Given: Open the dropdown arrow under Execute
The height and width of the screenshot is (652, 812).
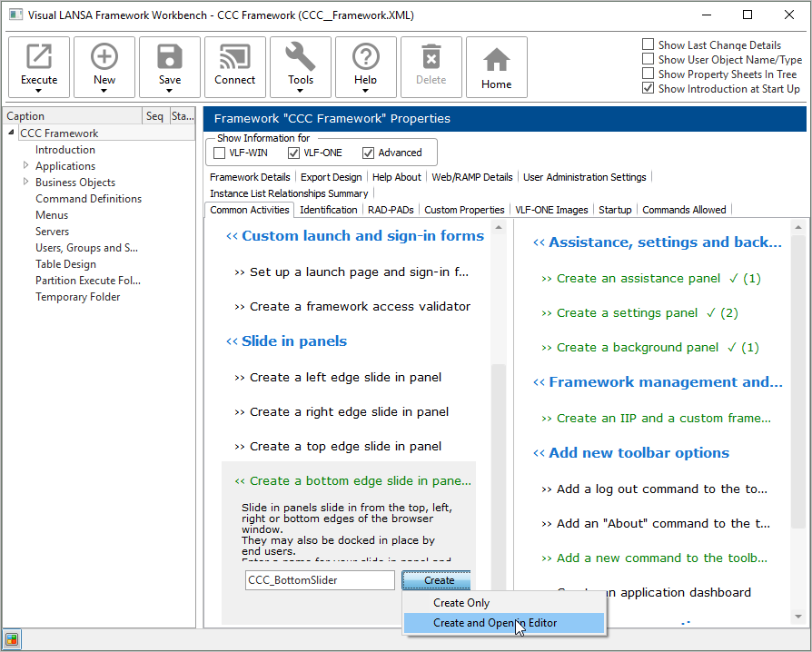Looking at the screenshot, I should click(x=39, y=91).
